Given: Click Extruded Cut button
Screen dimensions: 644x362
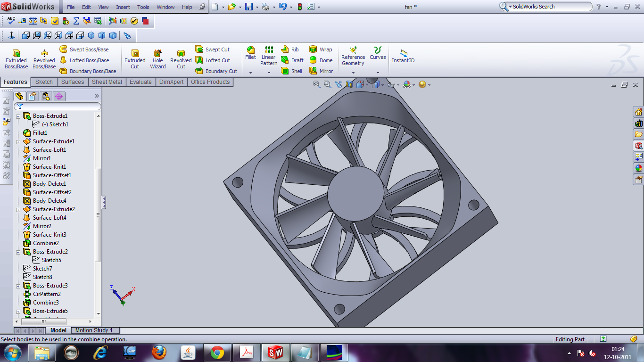Looking at the screenshot, I should click(135, 58).
